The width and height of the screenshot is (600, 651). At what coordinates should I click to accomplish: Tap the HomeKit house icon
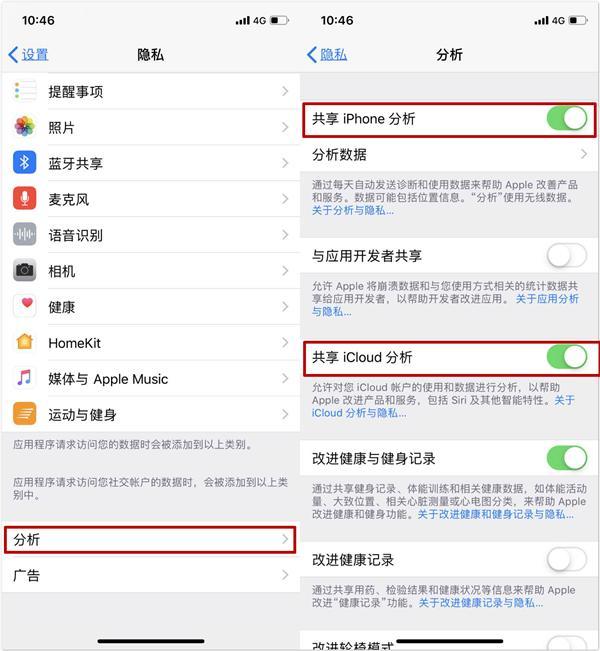tap(24, 342)
